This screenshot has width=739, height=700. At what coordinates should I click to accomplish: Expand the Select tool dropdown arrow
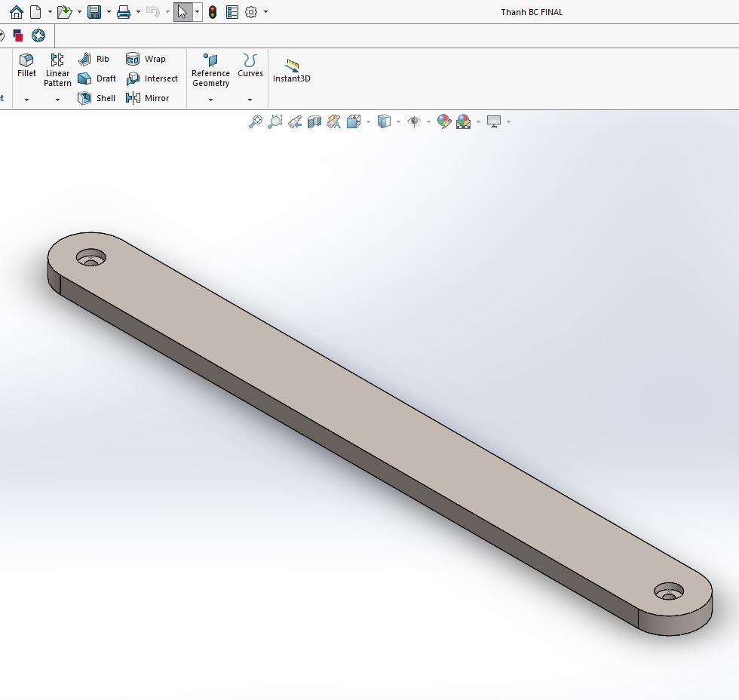pos(197,12)
